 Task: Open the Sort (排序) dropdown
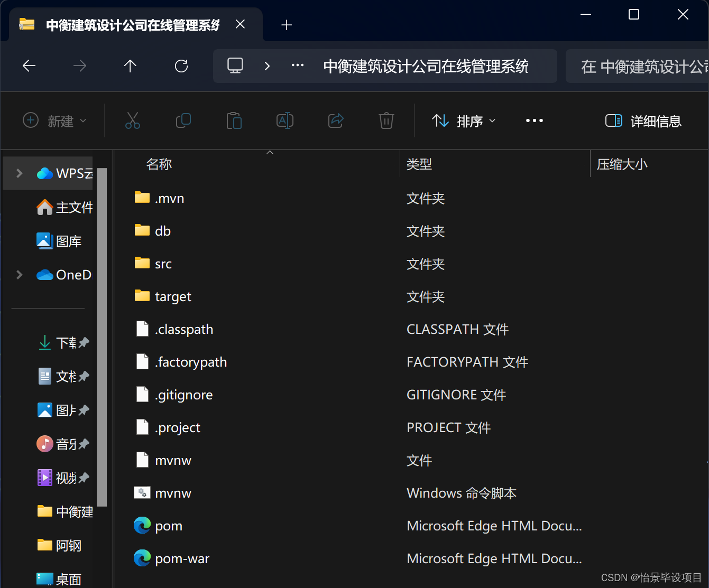point(464,121)
